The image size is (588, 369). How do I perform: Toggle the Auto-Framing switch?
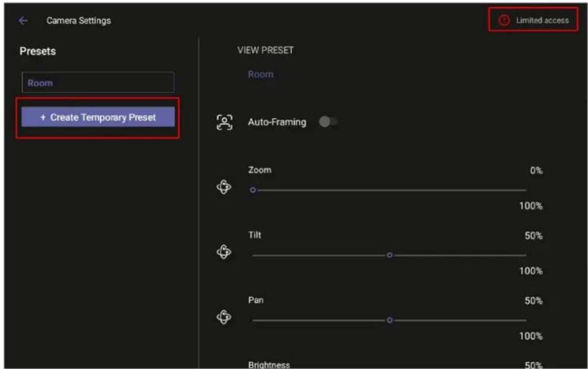pyautogui.click(x=328, y=122)
